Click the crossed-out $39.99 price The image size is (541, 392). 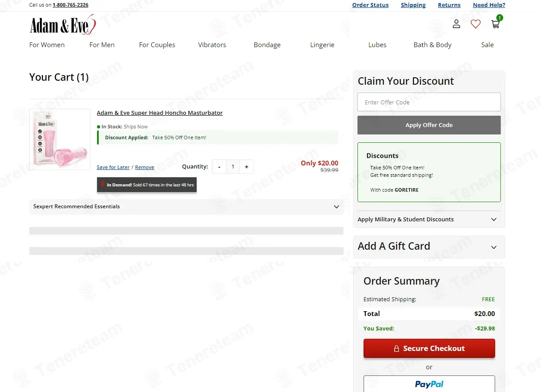click(329, 170)
